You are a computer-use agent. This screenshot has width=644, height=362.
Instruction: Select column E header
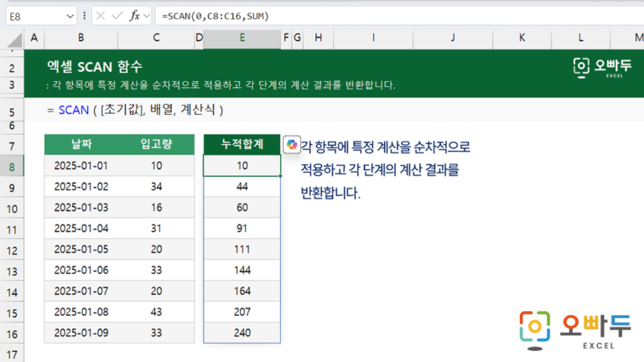(241, 39)
